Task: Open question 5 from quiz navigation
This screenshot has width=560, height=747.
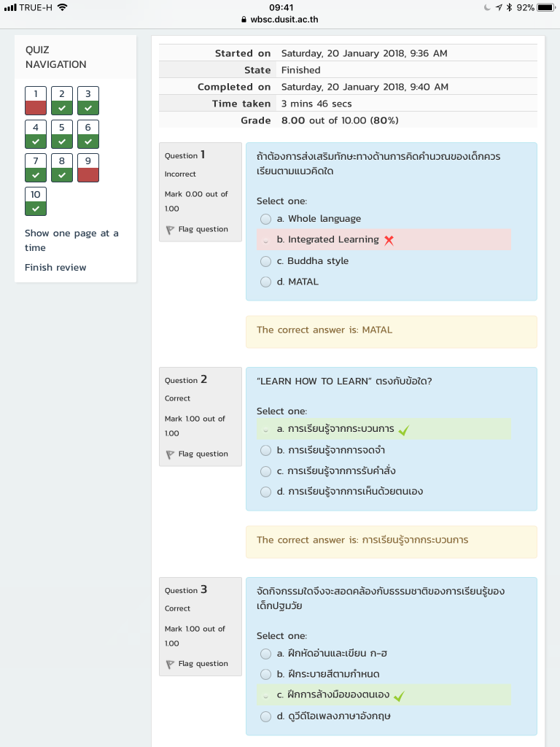Action: pos(62,134)
